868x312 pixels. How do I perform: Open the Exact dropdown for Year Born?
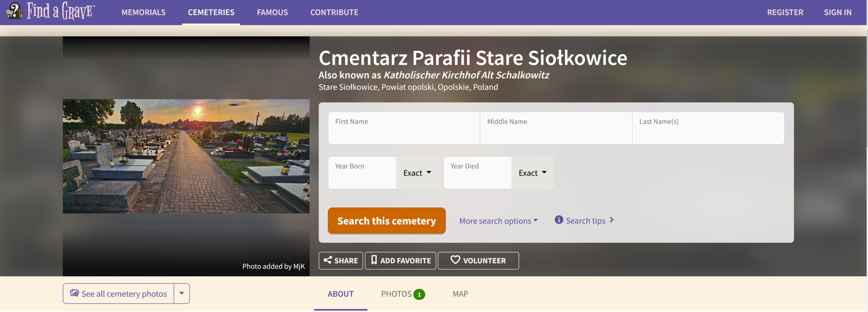click(x=417, y=172)
